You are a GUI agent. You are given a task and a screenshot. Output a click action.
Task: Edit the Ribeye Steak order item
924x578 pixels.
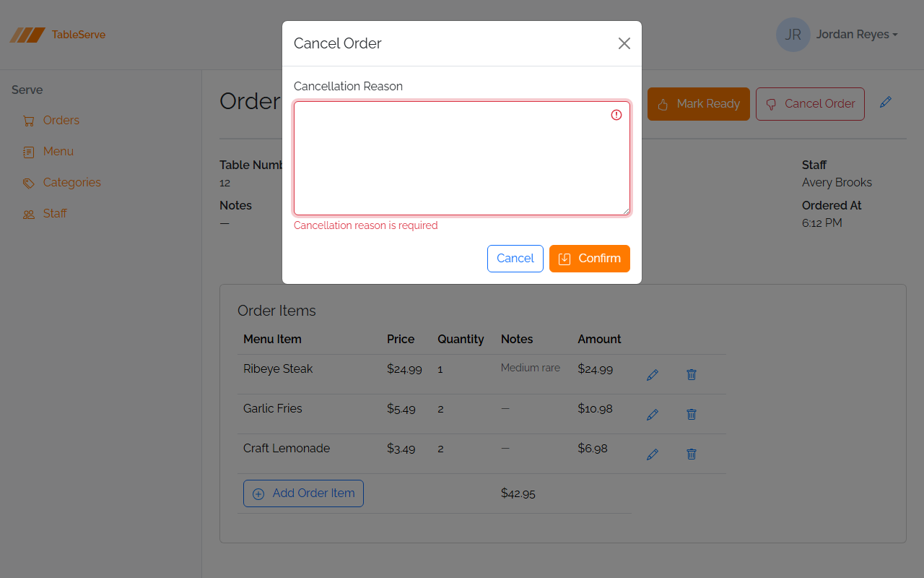(653, 375)
